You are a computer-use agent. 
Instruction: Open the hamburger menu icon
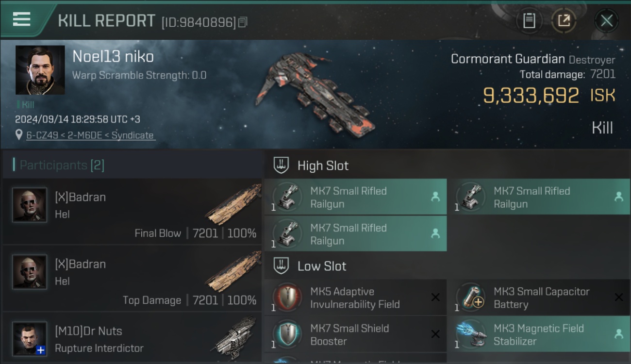21,19
